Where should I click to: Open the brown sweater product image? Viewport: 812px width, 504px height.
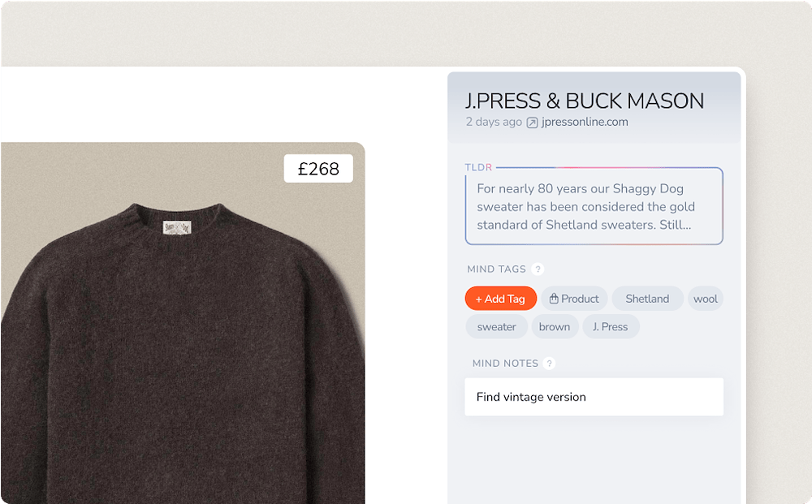coord(179,349)
